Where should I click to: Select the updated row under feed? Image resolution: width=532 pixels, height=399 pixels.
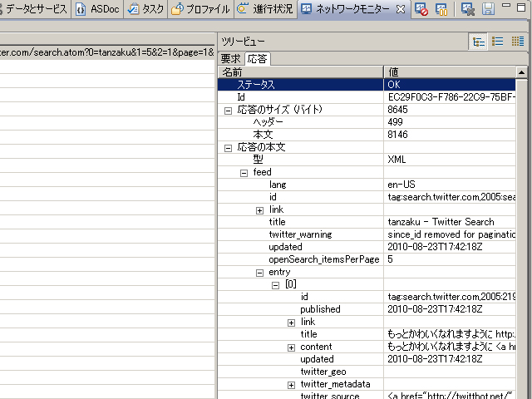tap(367, 247)
